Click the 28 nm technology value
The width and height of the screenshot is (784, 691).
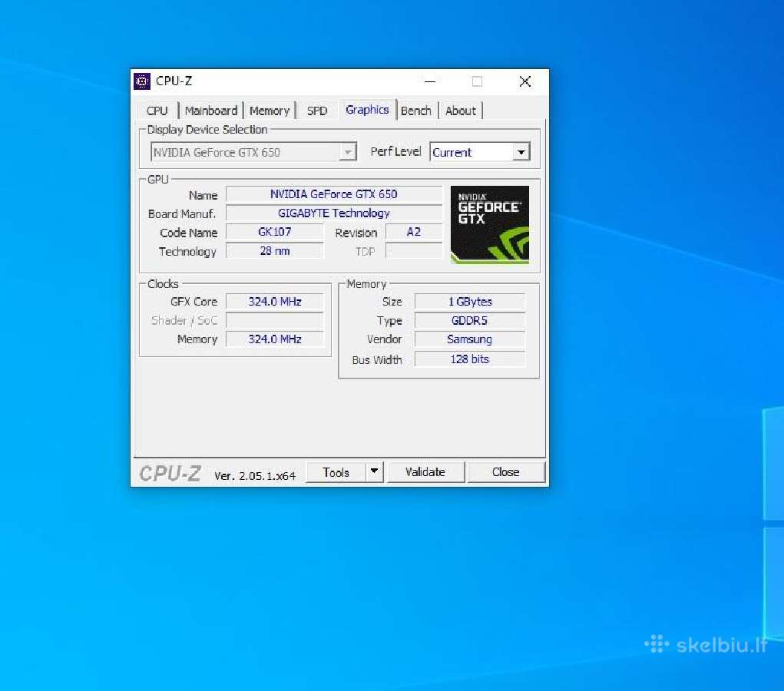coord(274,251)
